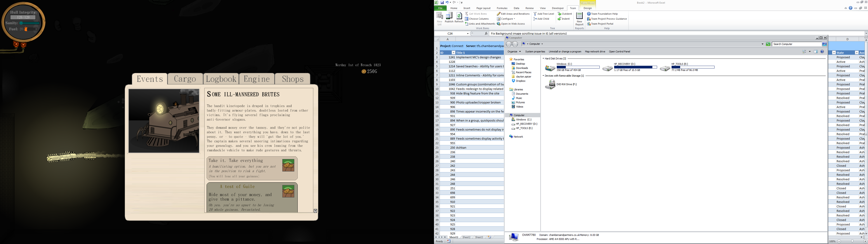
Task: Click Indent in Tree group
Action: click(x=564, y=19)
